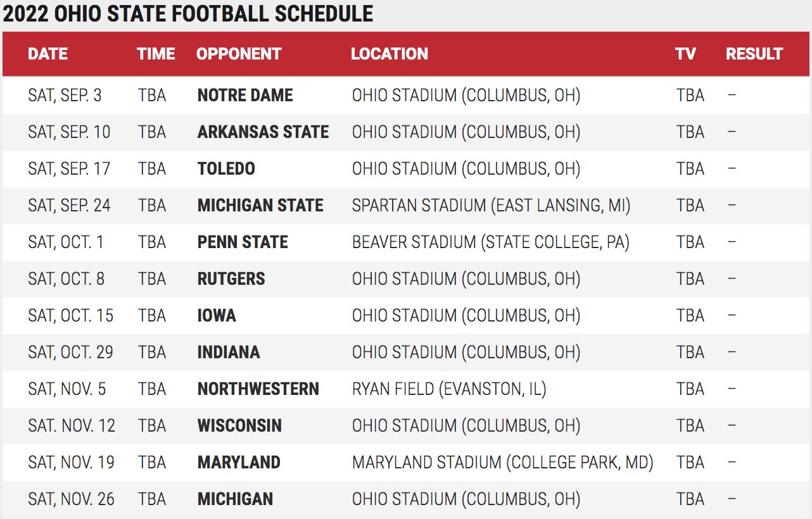Click the DATE column header
Viewport: 812px width, 519px height.
point(48,54)
